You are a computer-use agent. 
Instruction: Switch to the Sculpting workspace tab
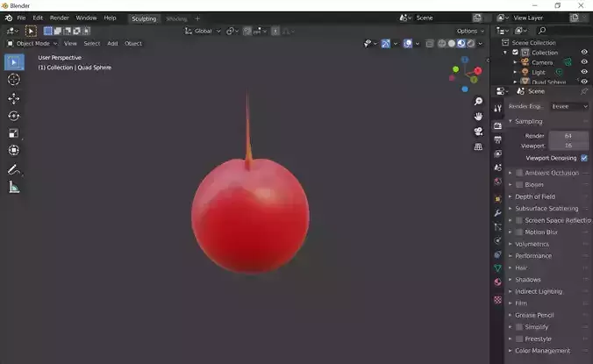(x=144, y=18)
